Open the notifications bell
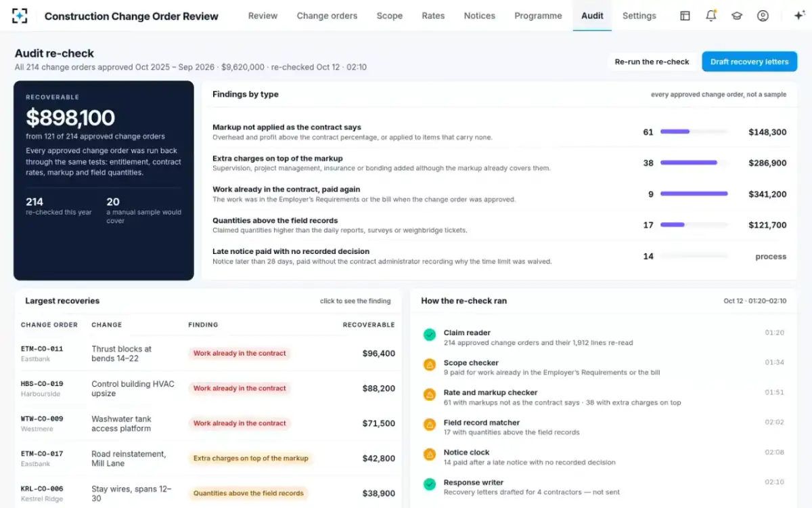Screen dimensions: 812x508 pos(711,16)
